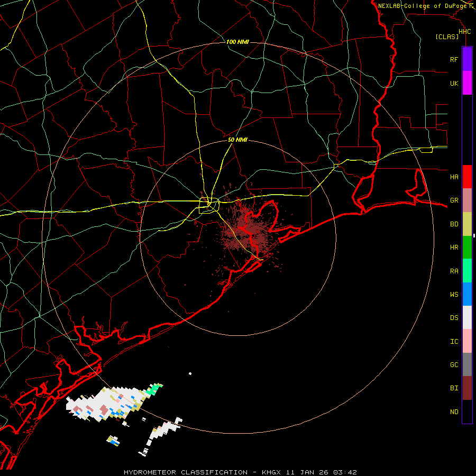Click the HHC product code text

[464, 32]
